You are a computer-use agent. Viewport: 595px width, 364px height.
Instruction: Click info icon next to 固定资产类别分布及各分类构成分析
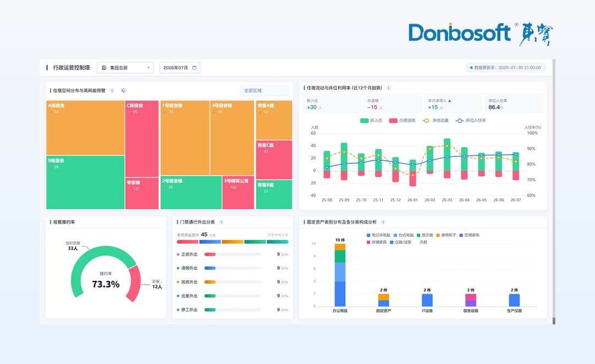pos(383,222)
